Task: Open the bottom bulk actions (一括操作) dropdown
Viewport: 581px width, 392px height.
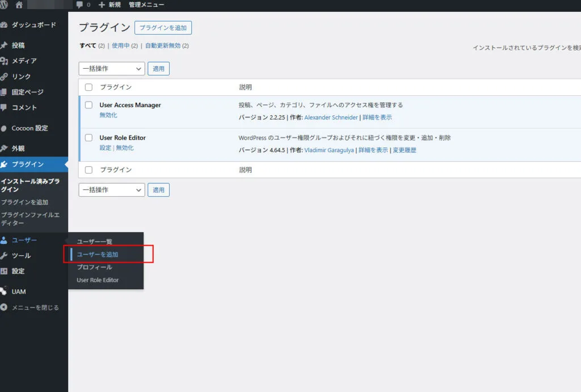Action: pos(112,190)
